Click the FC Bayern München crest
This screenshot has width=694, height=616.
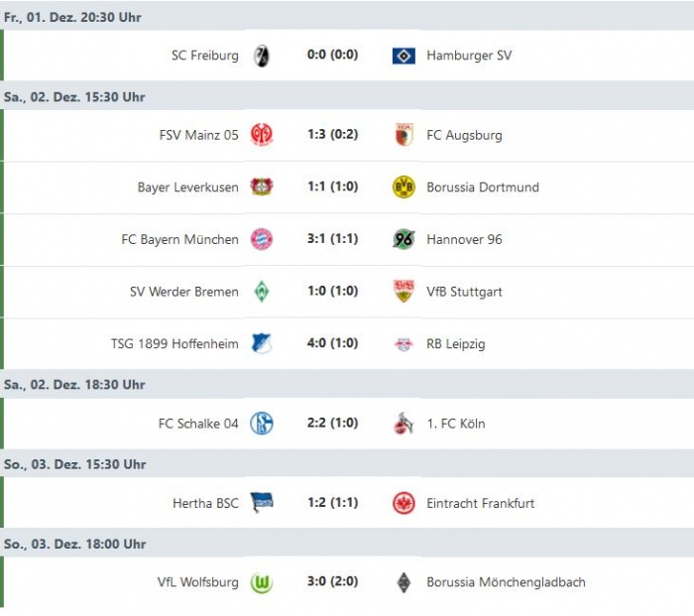[x=262, y=239]
